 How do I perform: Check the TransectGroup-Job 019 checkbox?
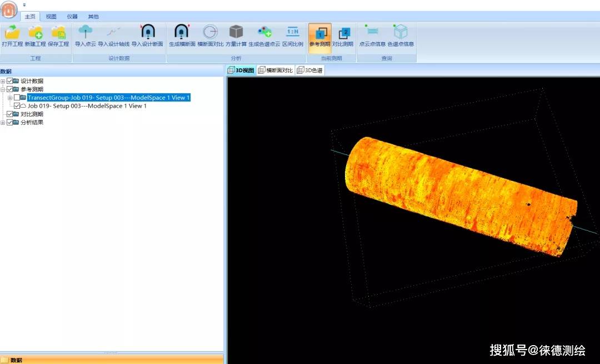pyautogui.click(x=17, y=98)
